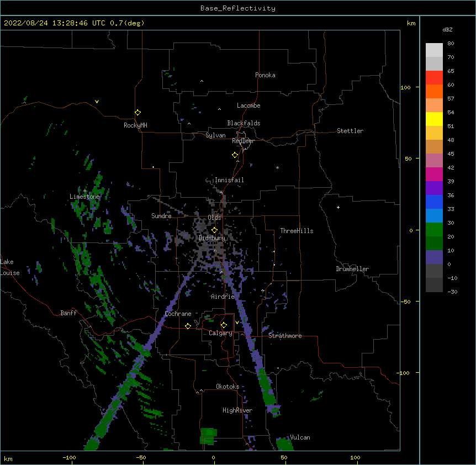Click the Didsbury town label
476x465 pixels.
pyautogui.click(x=212, y=238)
